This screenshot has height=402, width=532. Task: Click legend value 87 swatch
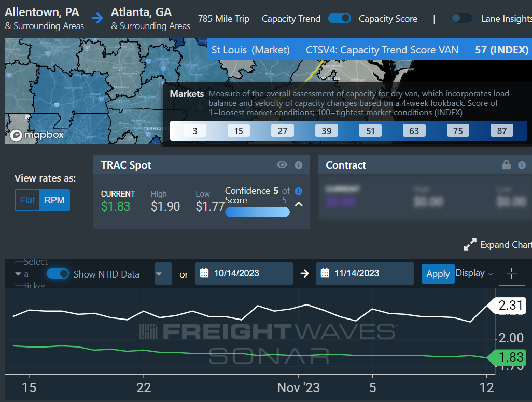point(502,131)
